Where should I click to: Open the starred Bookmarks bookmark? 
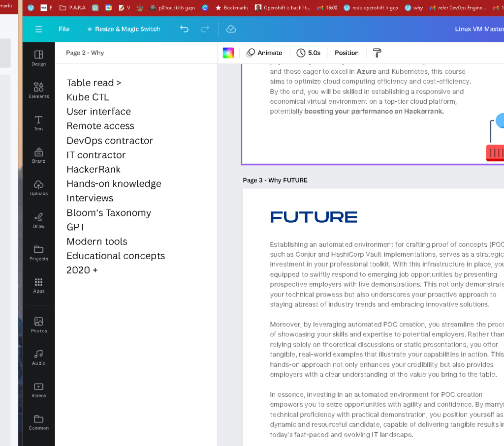(x=232, y=8)
